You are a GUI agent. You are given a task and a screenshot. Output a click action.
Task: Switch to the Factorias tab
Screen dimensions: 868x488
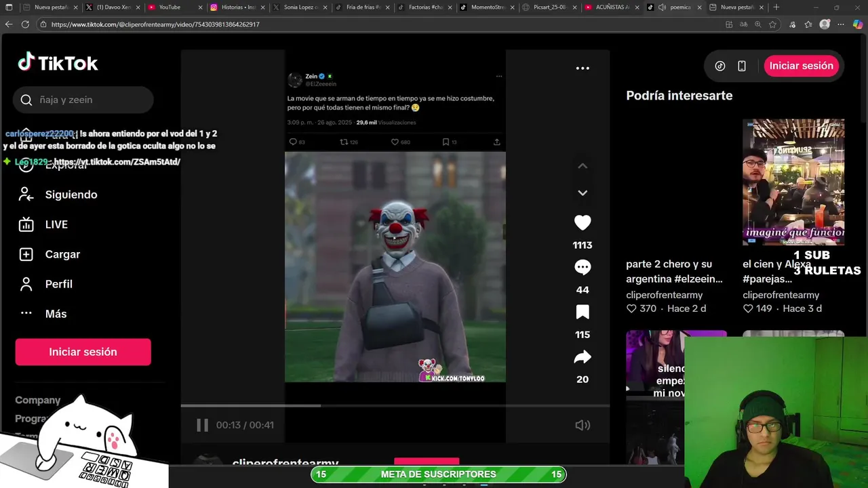tap(425, 7)
